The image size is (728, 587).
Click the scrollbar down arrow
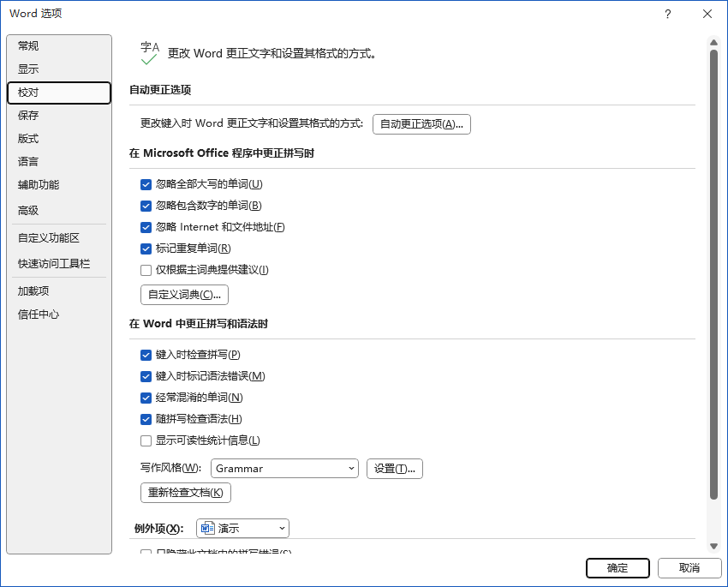714,545
